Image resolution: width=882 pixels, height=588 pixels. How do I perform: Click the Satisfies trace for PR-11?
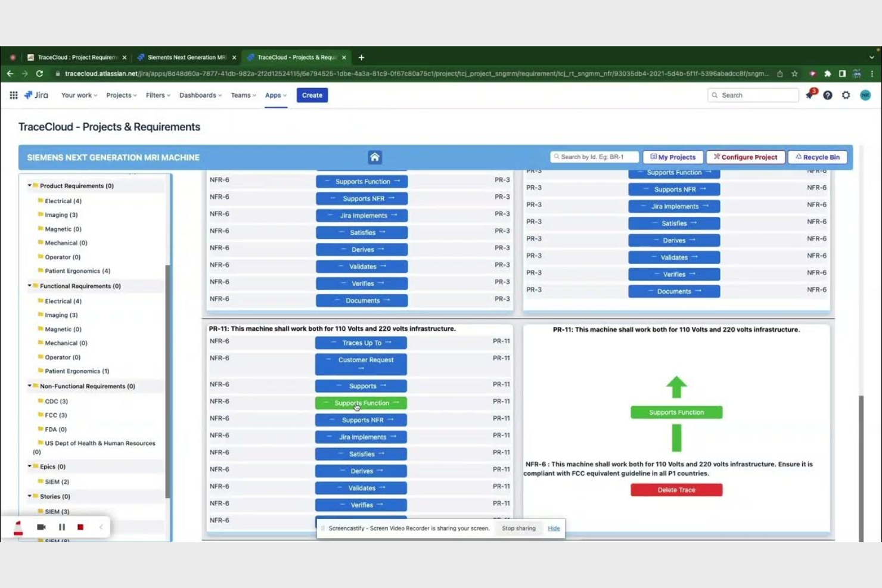pos(361,454)
